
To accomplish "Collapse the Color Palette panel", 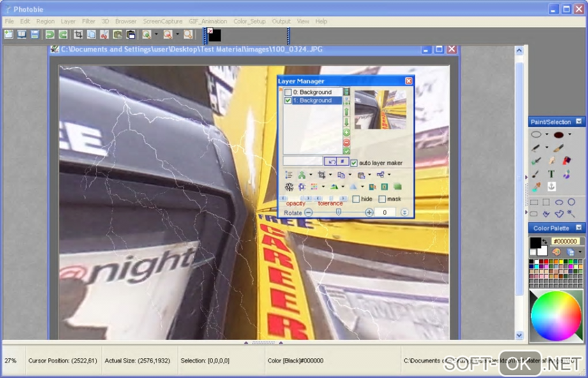I will tap(579, 227).
